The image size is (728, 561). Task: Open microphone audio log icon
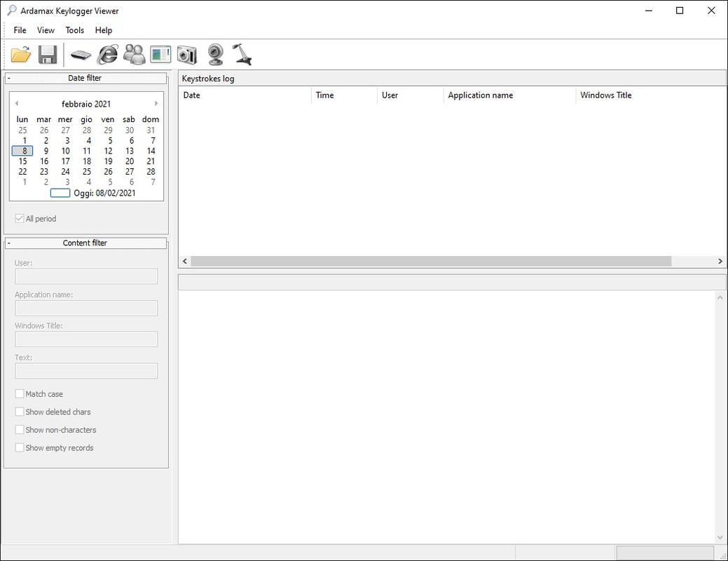(x=242, y=55)
